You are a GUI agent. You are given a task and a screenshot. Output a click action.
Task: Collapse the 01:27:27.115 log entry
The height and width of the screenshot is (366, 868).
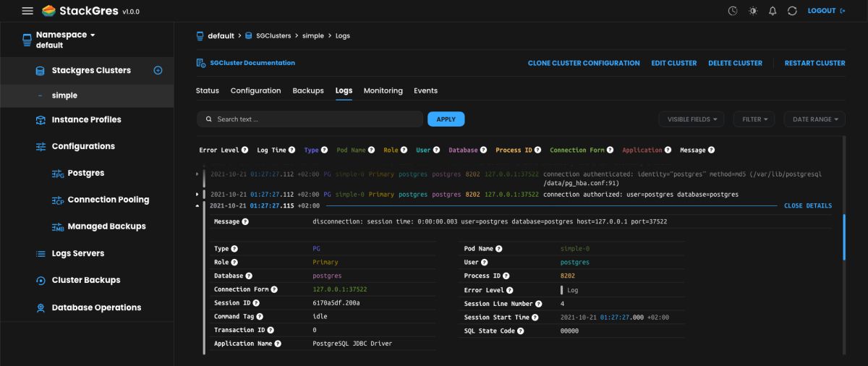click(197, 205)
